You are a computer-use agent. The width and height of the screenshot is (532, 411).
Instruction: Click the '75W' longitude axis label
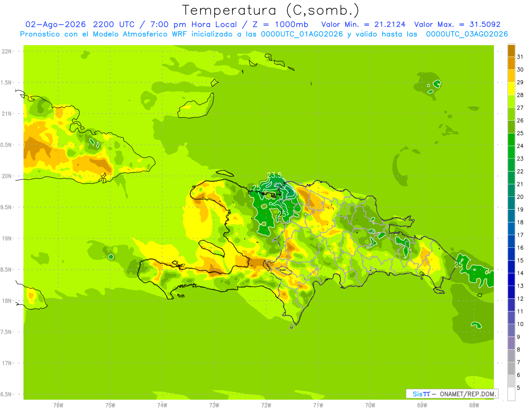pyautogui.click(x=110, y=405)
